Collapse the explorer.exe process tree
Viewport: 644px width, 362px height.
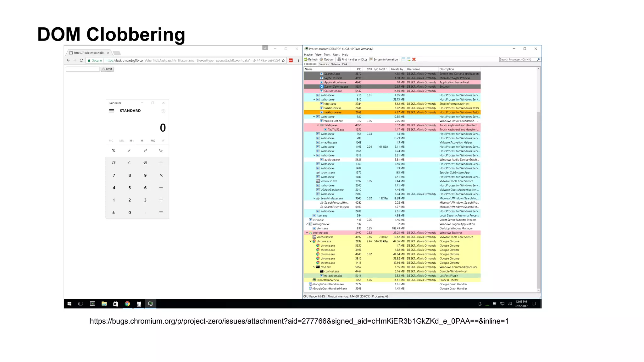click(307, 233)
